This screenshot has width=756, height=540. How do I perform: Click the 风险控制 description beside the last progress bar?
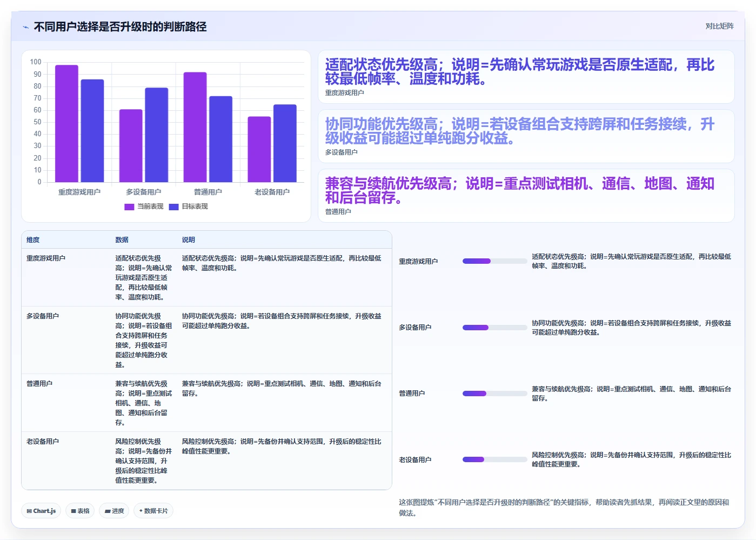tap(632, 459)
